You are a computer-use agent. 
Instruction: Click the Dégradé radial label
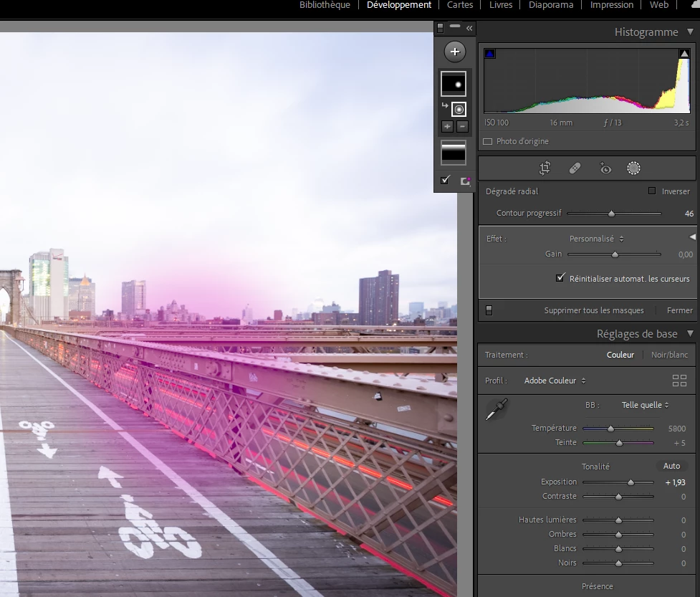tap(512, 191)
